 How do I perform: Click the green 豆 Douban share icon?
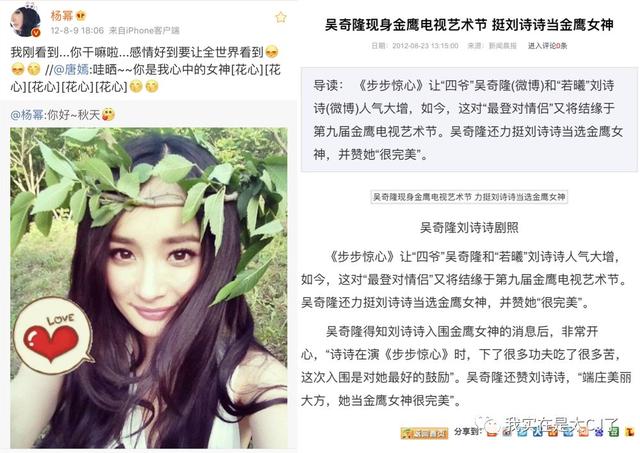tap(613, 432)
